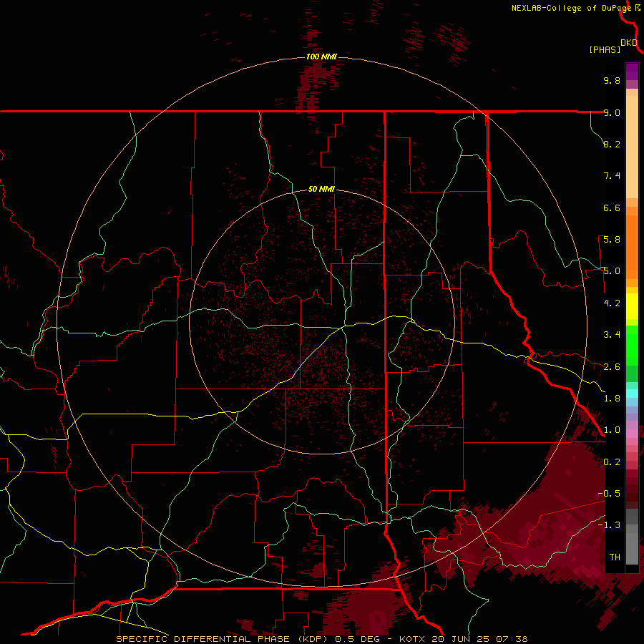Select the 1.8 scale label

[x=612, y=399]
